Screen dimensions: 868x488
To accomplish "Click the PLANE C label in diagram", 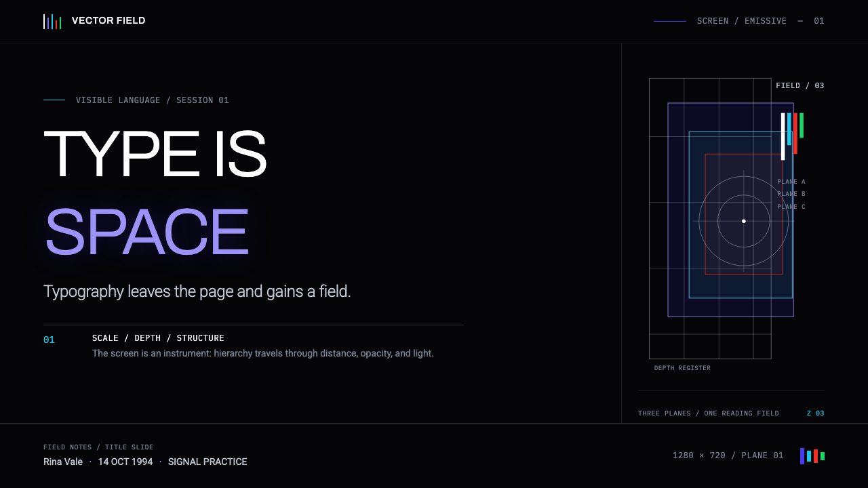I will pos(791,207).
